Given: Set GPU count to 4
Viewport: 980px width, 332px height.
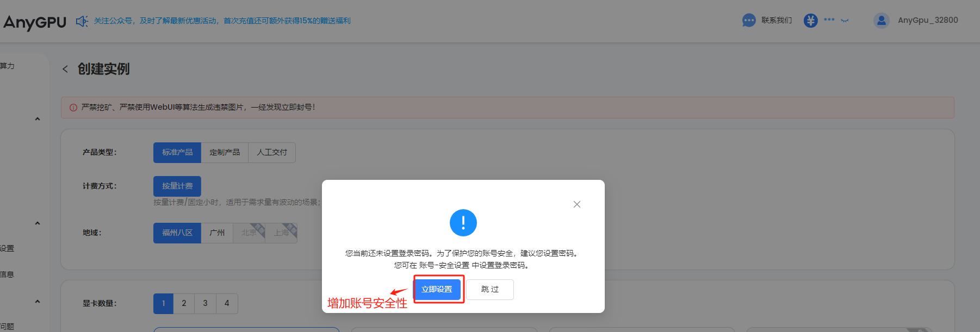Looking at the screenshot, I should pos(227,304).
